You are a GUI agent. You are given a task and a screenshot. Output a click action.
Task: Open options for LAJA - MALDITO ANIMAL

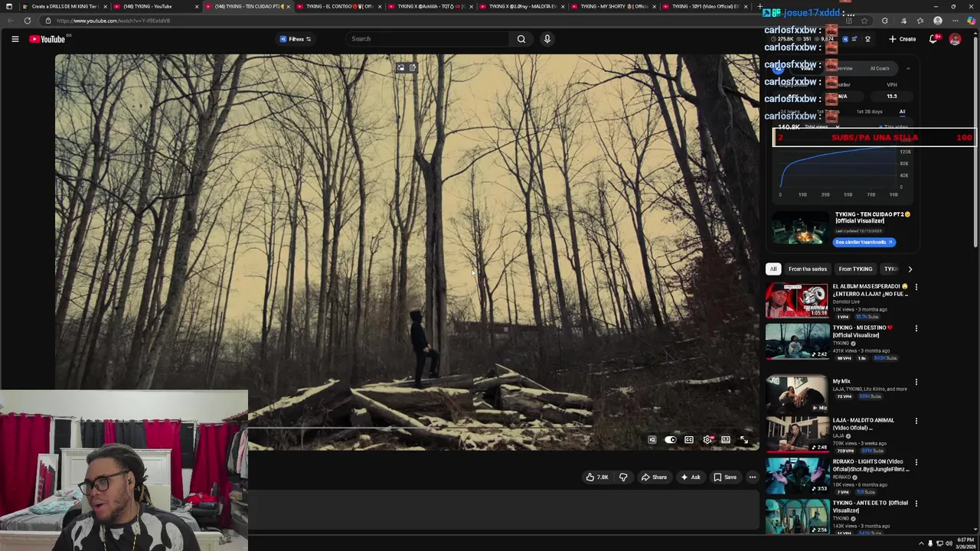tap(916, 421)
